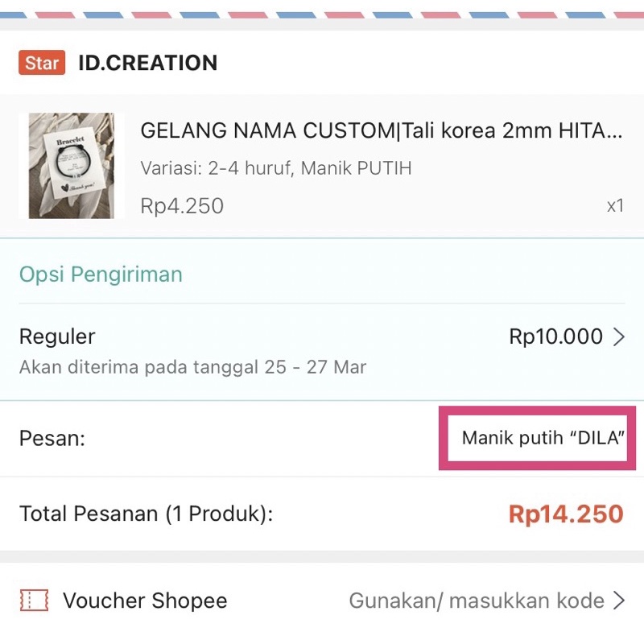Choose the Reguler shipping option
The image size is (644, 644).
(57, 336)
